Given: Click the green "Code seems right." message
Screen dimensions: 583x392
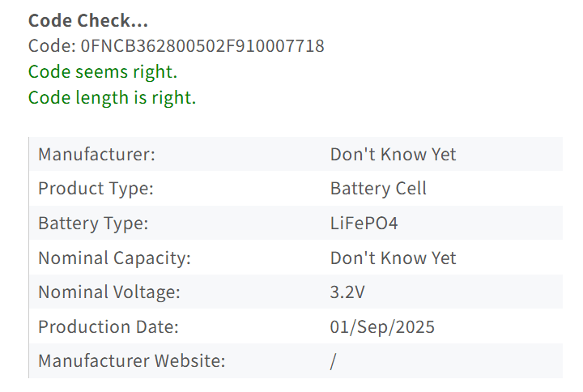Looking at the screenshot, I should [x=103, y=72].
